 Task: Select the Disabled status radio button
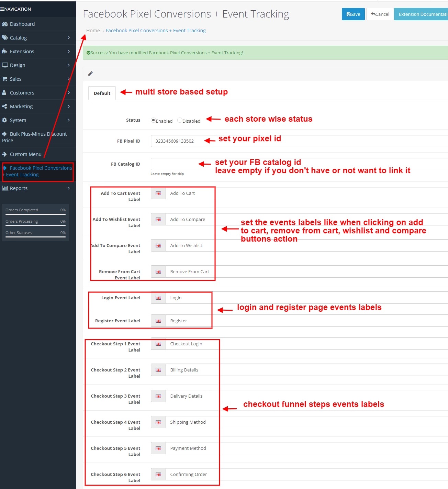[180, 120]
